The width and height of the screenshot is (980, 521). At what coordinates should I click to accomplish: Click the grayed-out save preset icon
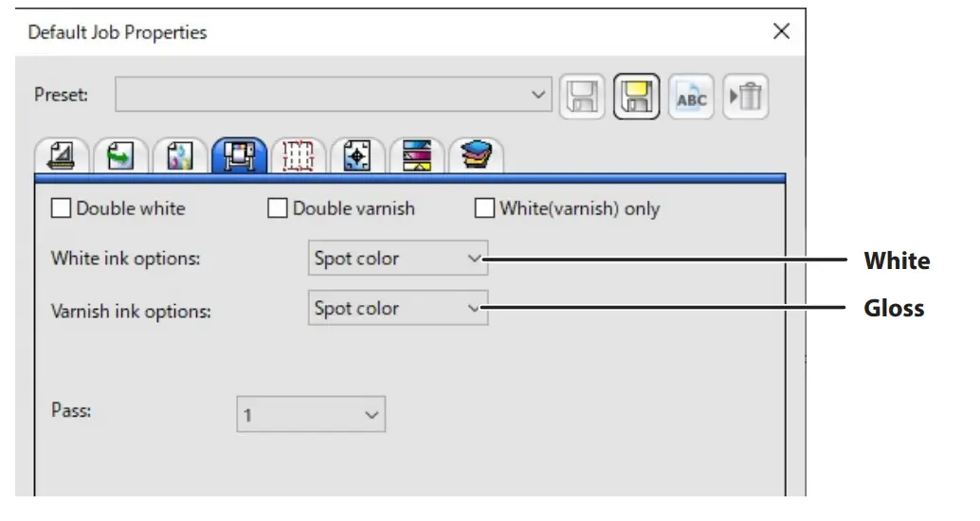click(x=581, y=97)
